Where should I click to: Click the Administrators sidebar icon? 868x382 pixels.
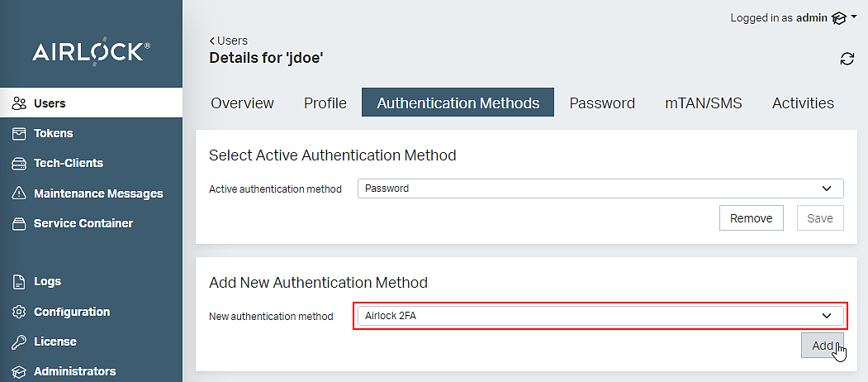20,371
